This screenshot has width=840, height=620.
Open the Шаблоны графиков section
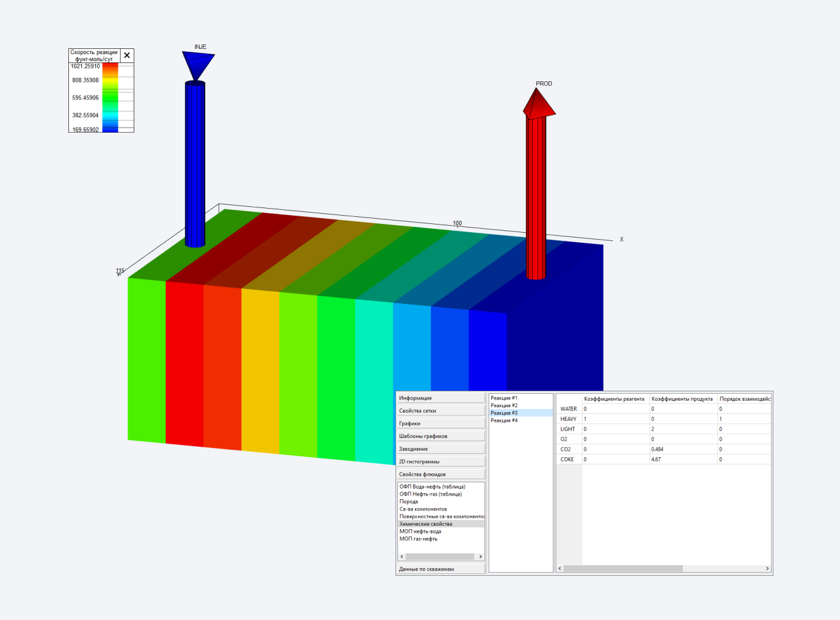tap(441, 436)
